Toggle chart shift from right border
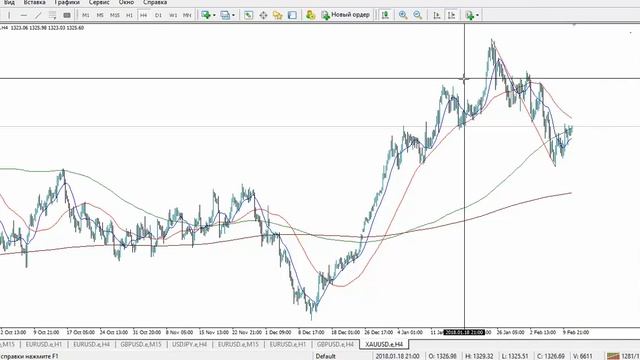Screen dimensions: 640x360 click(x=451, y=15)
